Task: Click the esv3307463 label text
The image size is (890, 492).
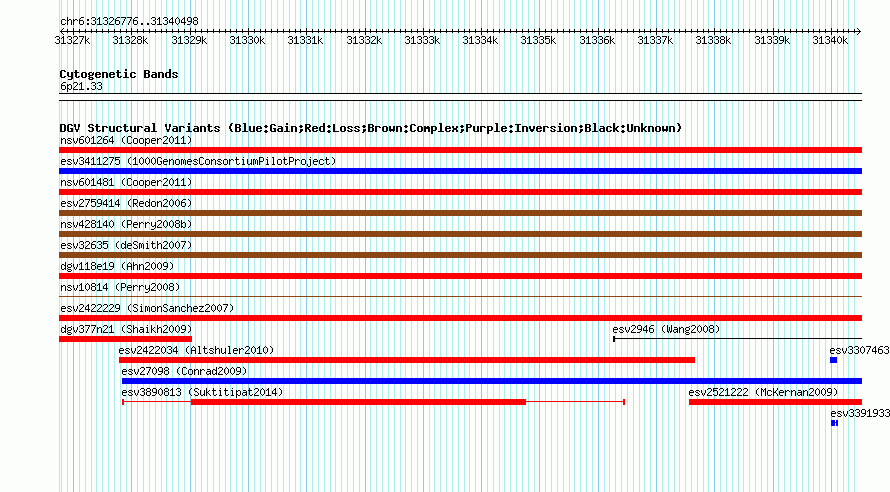Action: 859,350
